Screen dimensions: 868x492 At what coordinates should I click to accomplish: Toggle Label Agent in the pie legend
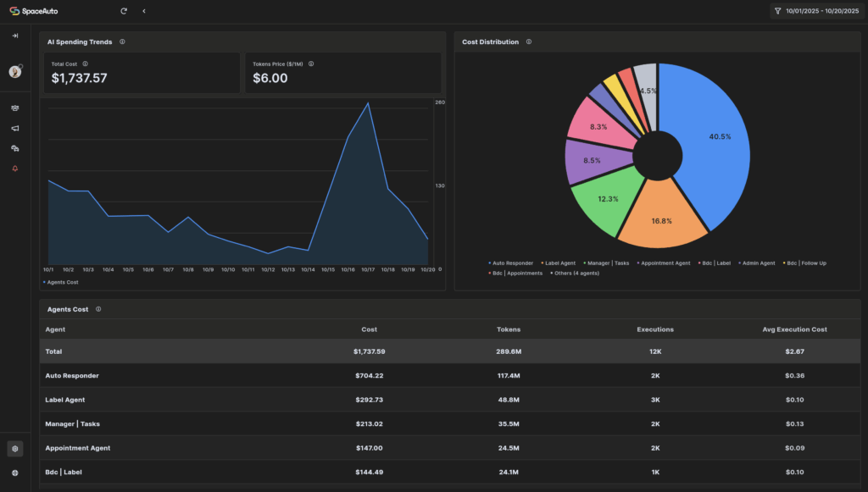(x=559, y=263)
